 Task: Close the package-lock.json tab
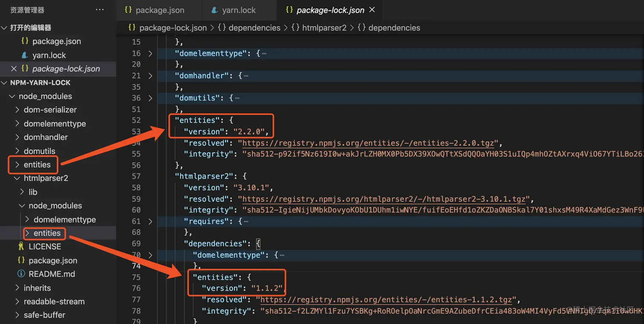coord(372,10)
